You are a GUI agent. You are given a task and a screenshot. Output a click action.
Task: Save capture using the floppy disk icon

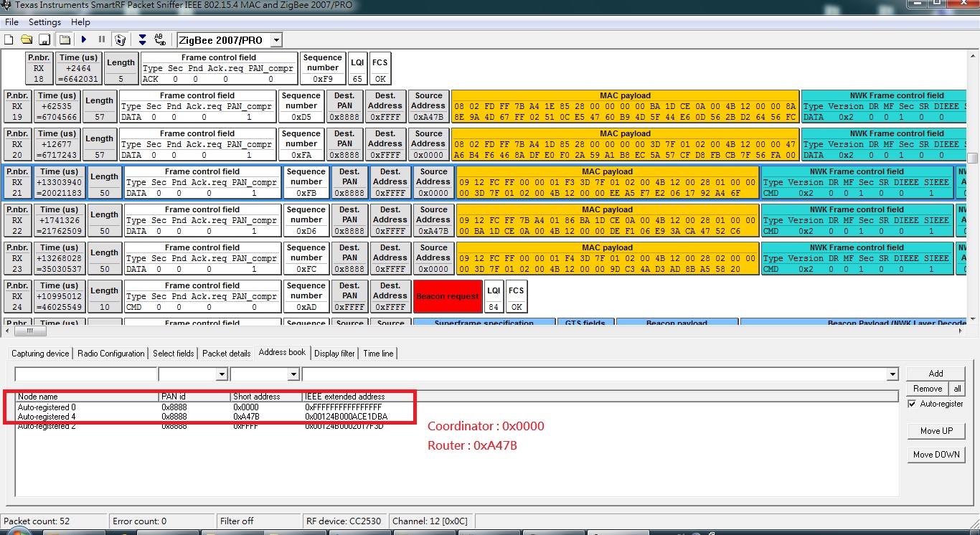point(44,39)
